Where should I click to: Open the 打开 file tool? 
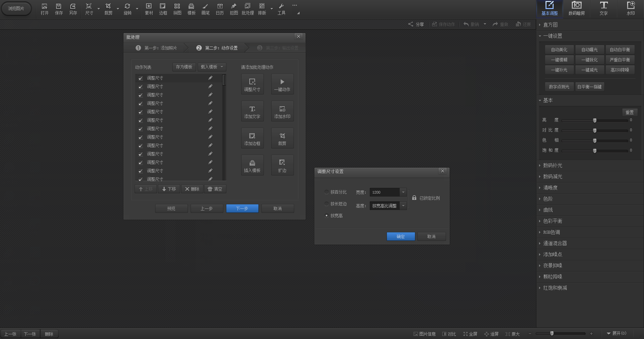pyautogui.click(x=45, y=9)
